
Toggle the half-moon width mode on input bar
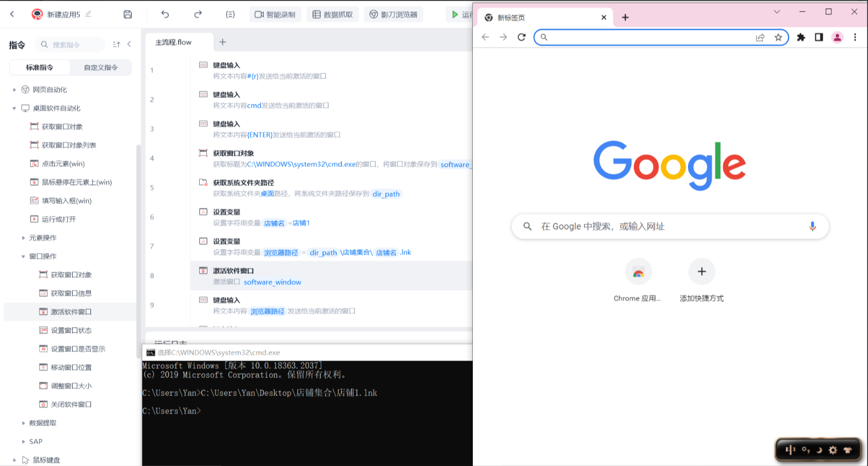point(819,450)
